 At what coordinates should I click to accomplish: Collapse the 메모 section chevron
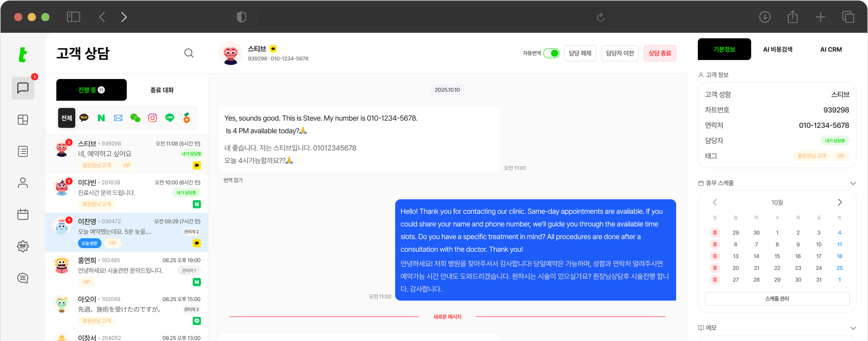tap(853, 328)
